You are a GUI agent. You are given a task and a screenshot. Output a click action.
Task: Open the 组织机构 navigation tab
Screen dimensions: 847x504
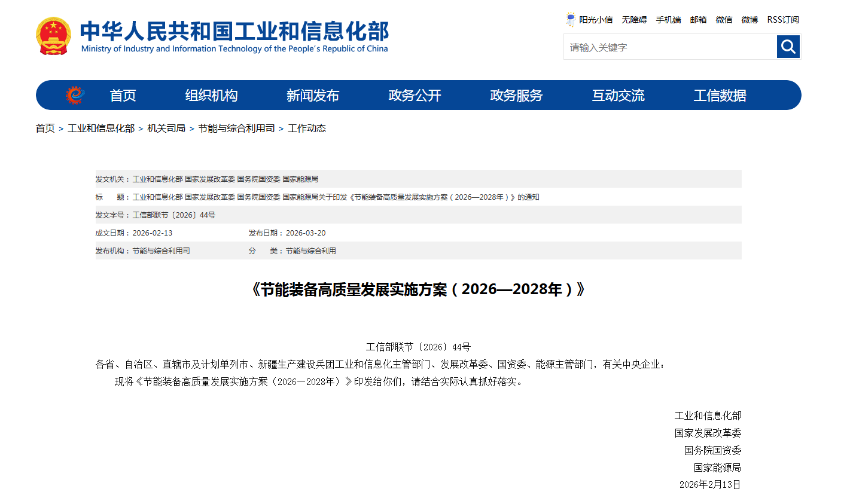click(x=211, y=96)
